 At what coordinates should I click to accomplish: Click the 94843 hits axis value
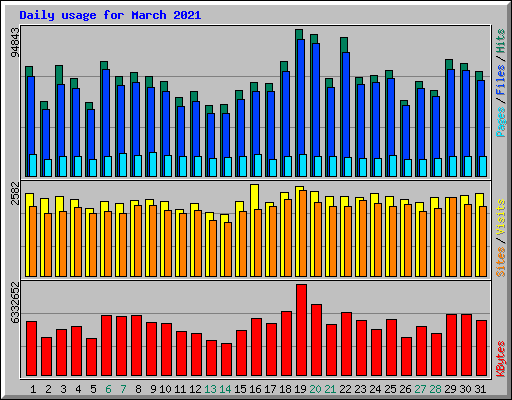(15, 42)
